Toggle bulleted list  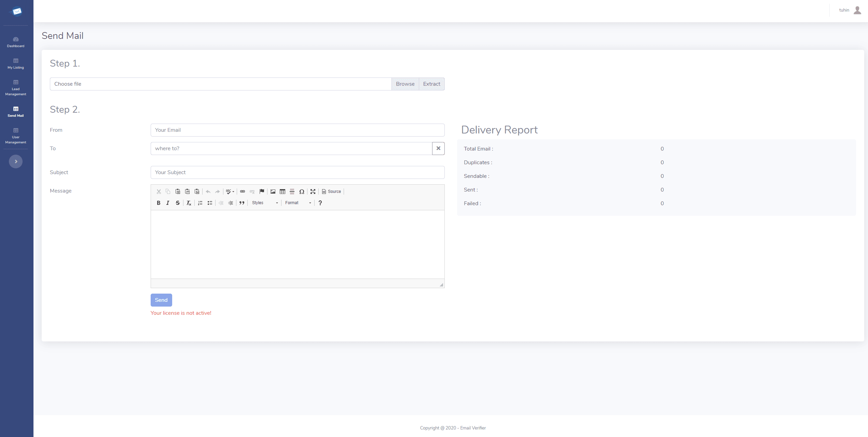tap(210, 203)
